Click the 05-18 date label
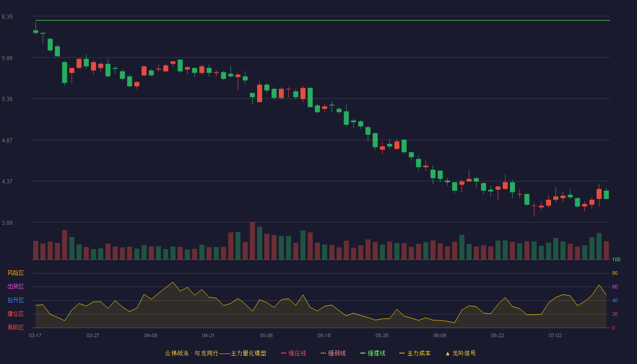637x364 pixels. point(324,335)
